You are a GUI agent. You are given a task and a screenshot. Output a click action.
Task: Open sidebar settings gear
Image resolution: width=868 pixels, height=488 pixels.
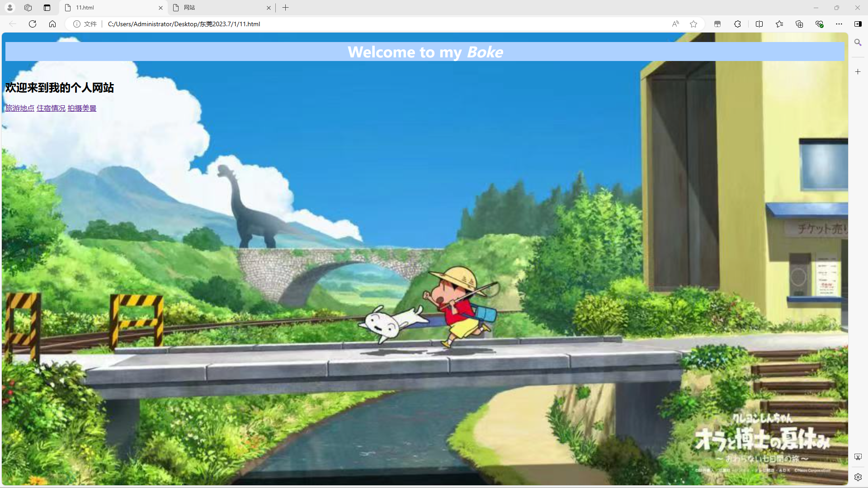point(858,477)
